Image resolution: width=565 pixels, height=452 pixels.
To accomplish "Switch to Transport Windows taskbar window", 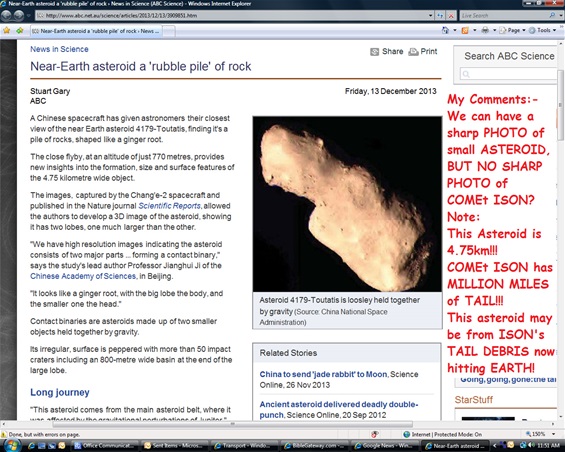I will (x=244, y=446).
